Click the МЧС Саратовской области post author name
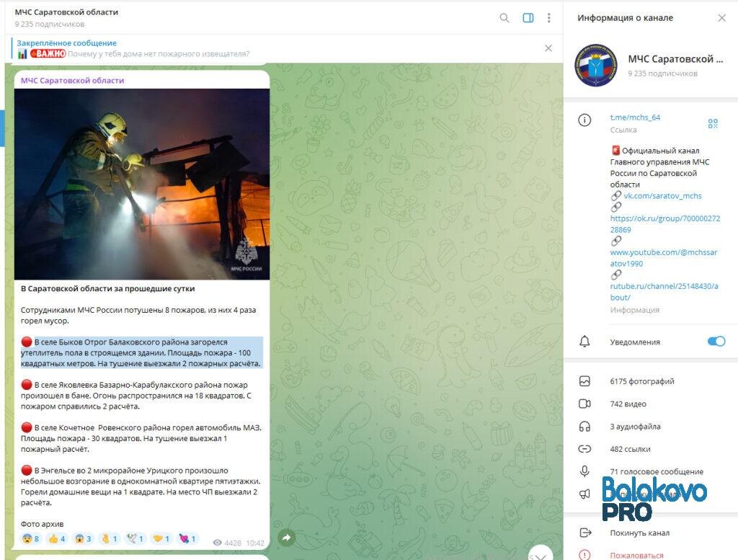738x560 pixels. (x=73, y=81)
